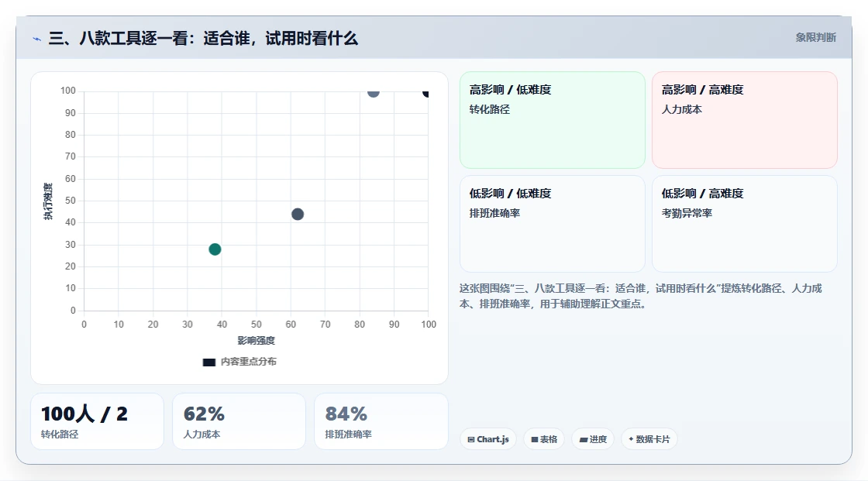Click the lightning icon beside the section title
The width and height of the screenshot is (868, 481).
pos(36,39)
